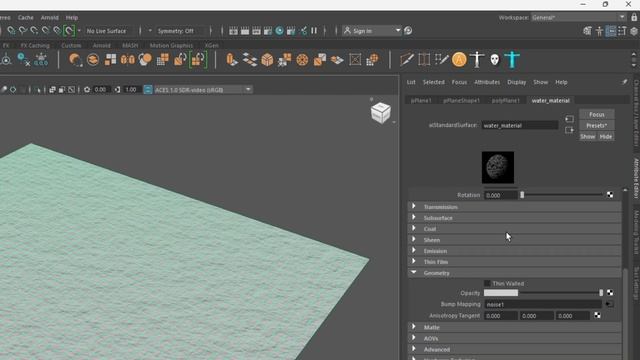Click the gray T-pose skeleton shelf icon

pyautogui.click(x=477, y=60)
